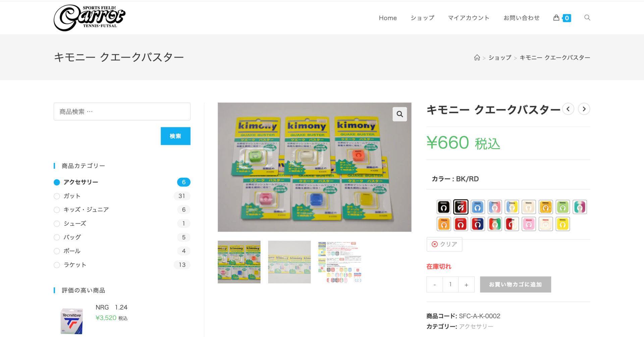Decrease quantity with minus button
The width and height of the screenshot is (644, 337).
click(x=434, y=285)
